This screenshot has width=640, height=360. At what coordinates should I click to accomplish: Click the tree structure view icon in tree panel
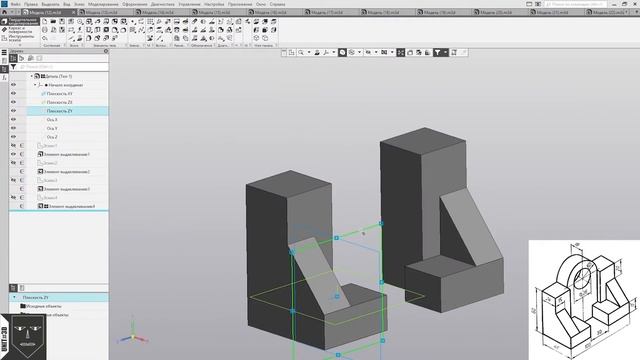point(13,58)
